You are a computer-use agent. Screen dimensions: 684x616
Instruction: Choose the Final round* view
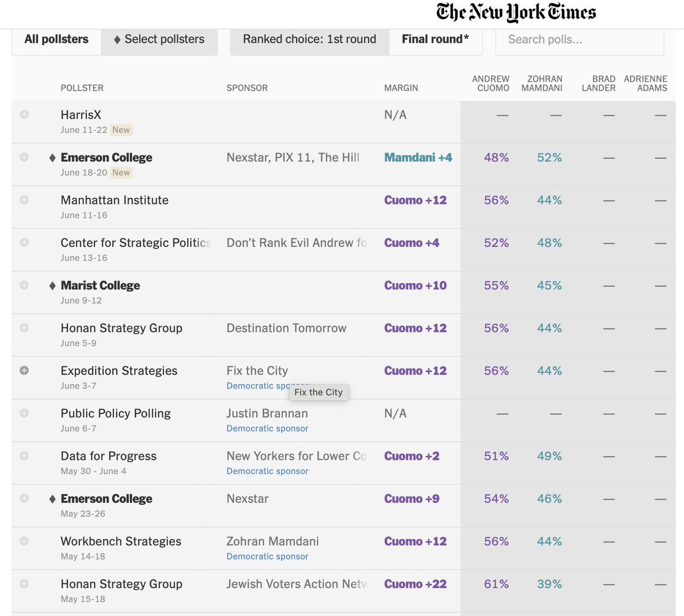pos(435,39)
